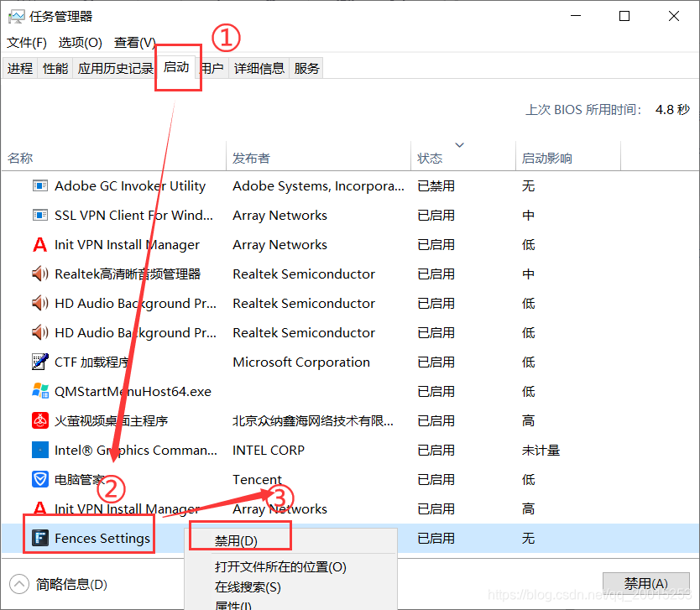Image resolution: width=700 pixels, height=610 pixels.
Task: Click the Adobe Systems, Incorpora... publisher cell
Action: (x=318, y=185)
